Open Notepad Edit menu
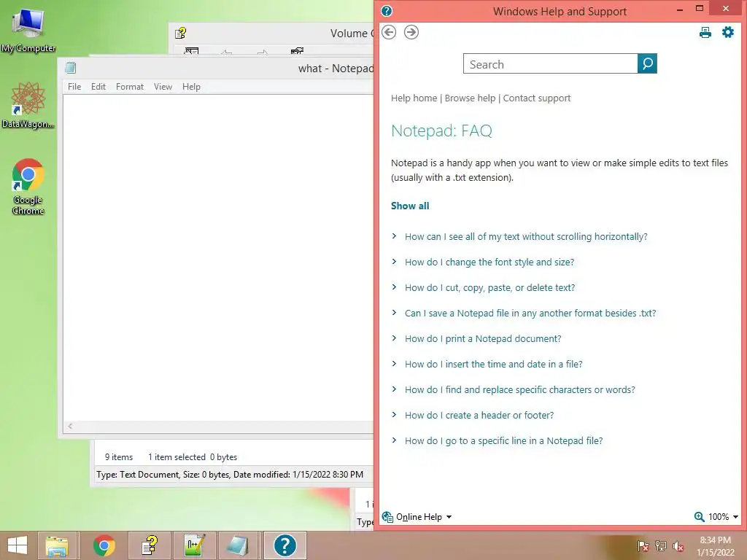This screenshot has width=747, height=560. (98, 87)
